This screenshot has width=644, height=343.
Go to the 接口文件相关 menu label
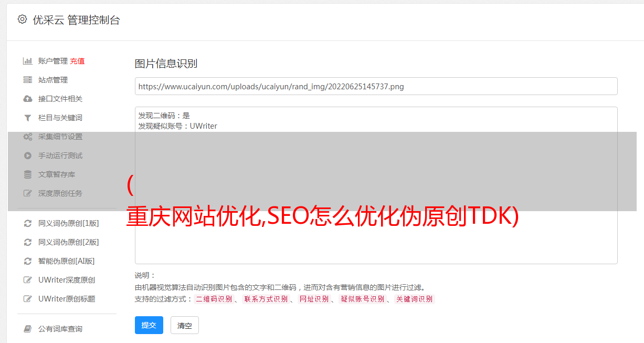click(x=60, y=99)
